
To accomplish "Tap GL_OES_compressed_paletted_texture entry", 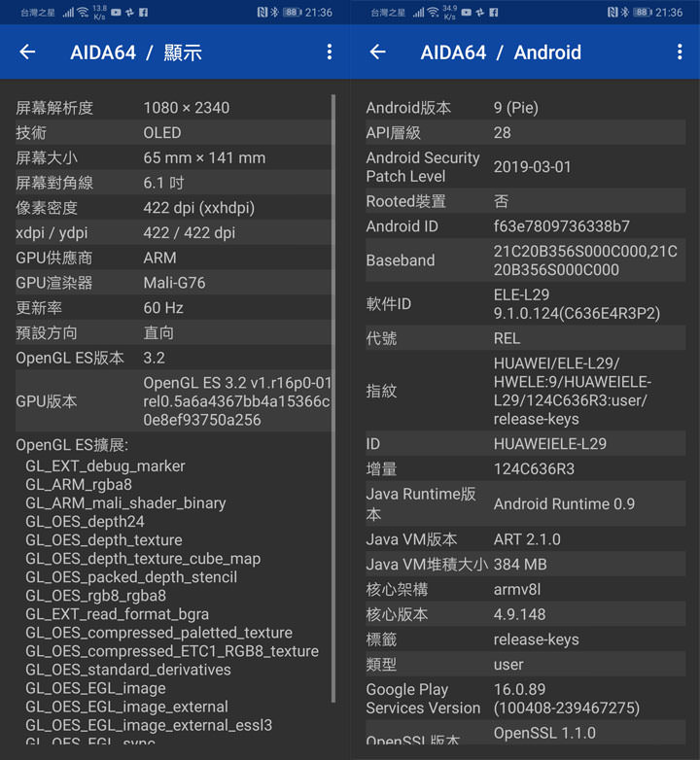I will click(159, 633).
